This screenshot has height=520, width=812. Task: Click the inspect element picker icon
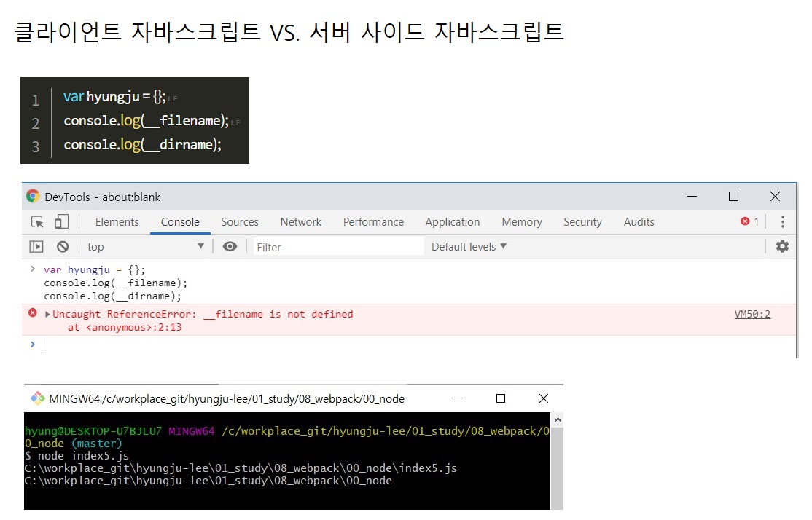click(x=37, y=222)
